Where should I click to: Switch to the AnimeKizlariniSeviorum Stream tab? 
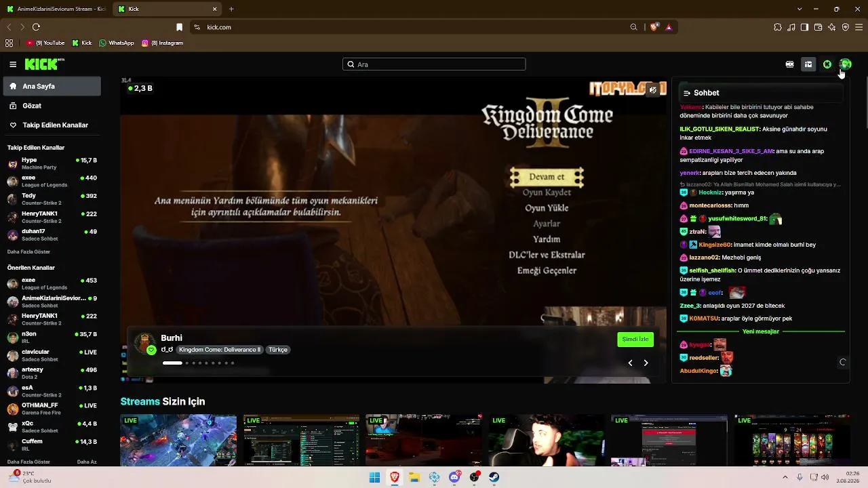[56, 9]
